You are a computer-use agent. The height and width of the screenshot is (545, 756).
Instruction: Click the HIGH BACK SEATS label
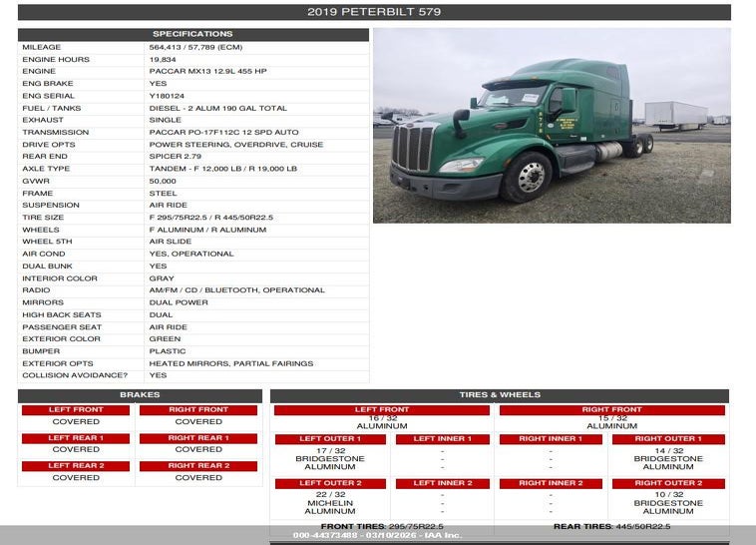click(x=62, y=314)
